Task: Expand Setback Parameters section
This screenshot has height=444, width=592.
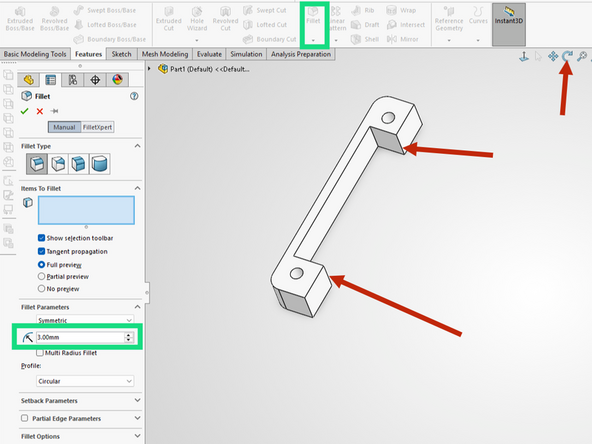Action: point(137,400)
